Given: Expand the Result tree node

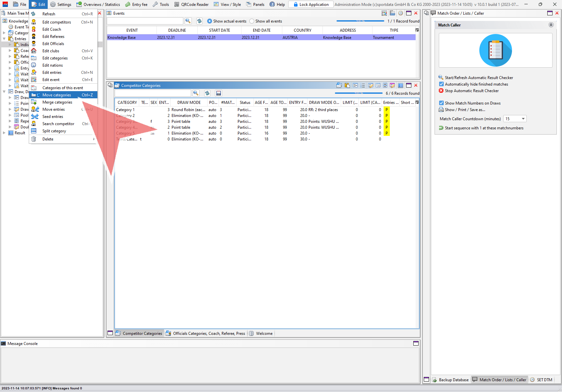Looking at the screenshot, I should pyautogui.click(x=4, y=133).
